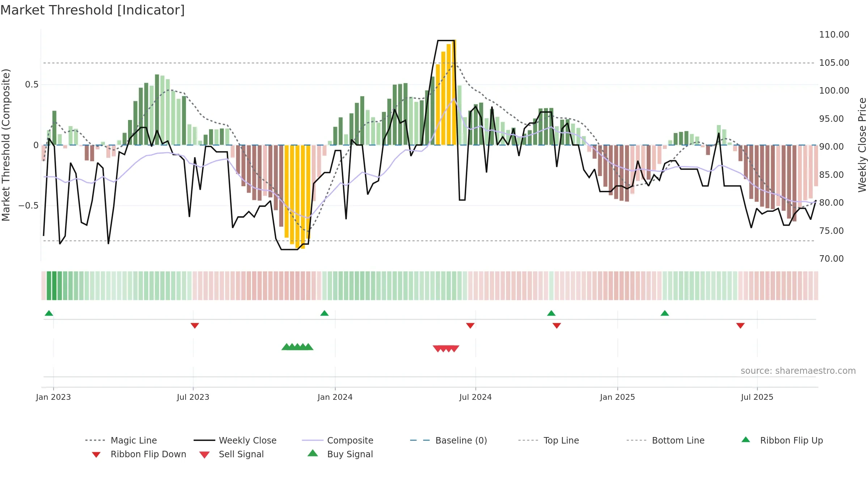Click the 85.00 price axis label
This screenshot has width=868, height=488.
pyautogui.click(x=831, y=175)
